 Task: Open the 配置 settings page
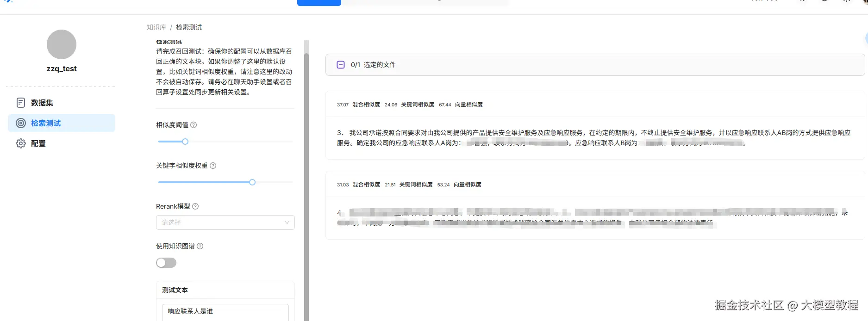coord(61,143)
